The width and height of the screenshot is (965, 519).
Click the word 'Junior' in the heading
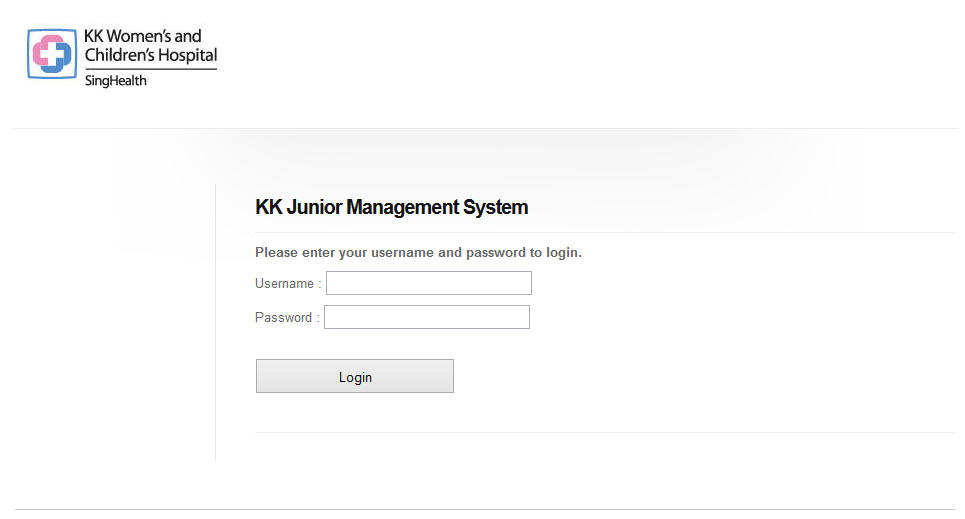tap(314, 207)
